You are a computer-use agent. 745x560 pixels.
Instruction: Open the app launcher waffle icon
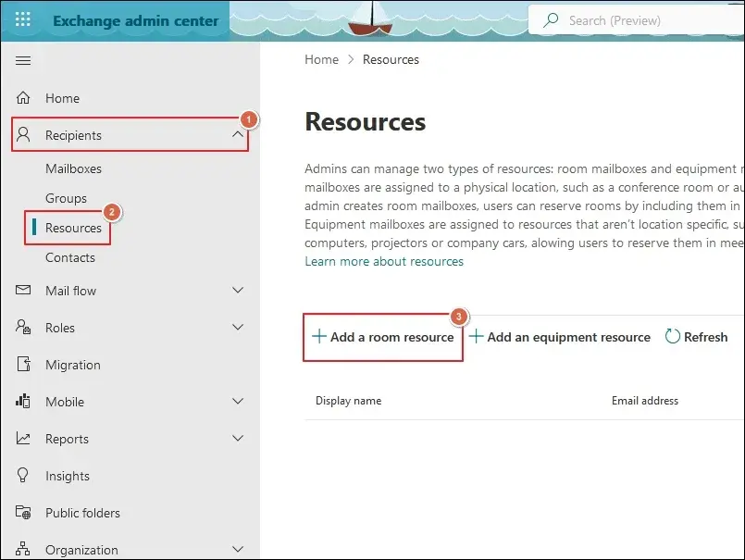[23, 19]
